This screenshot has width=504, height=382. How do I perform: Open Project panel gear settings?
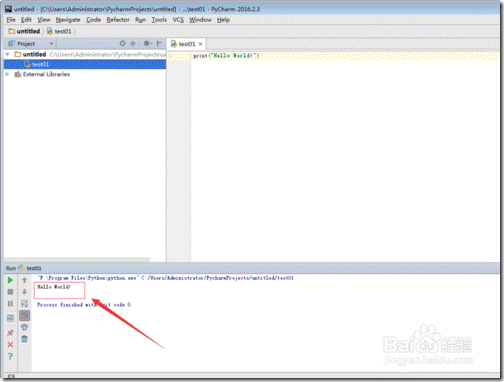(x=147, y=43)
